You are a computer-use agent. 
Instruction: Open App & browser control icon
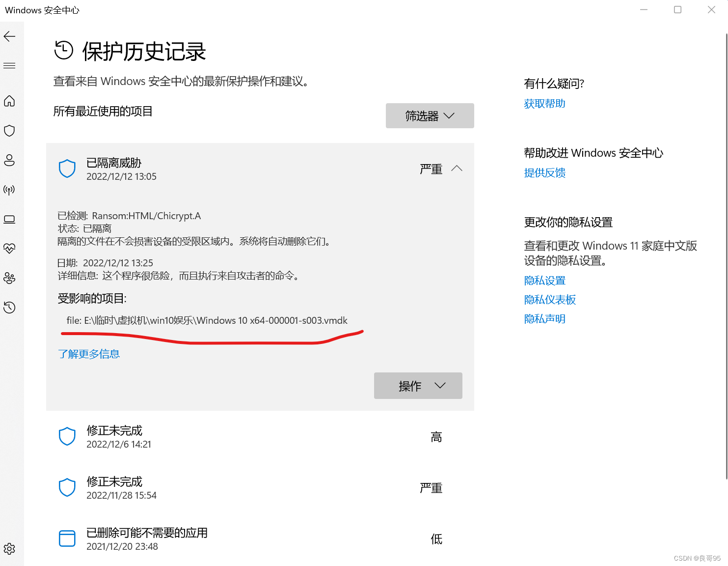9,219
